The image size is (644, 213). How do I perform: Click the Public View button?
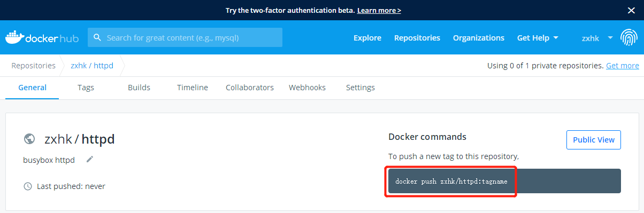(x=594, y=140)
